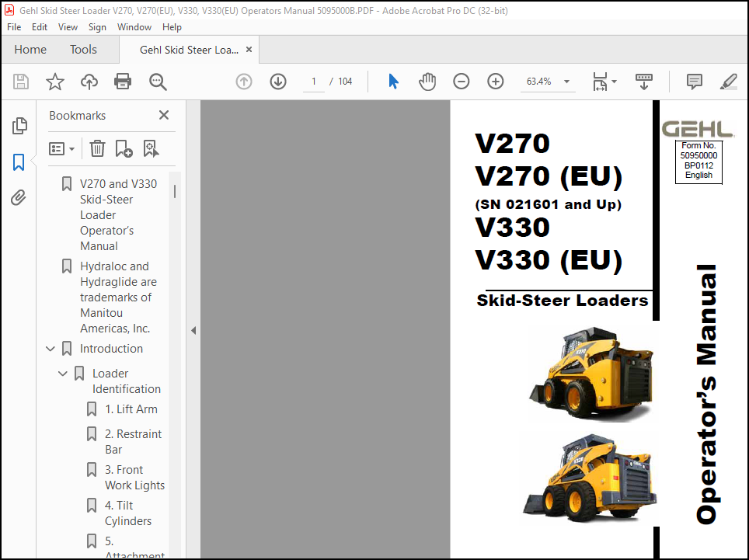Open the Help menu
This screenshot has width=749, height=560.
[172, 27]
